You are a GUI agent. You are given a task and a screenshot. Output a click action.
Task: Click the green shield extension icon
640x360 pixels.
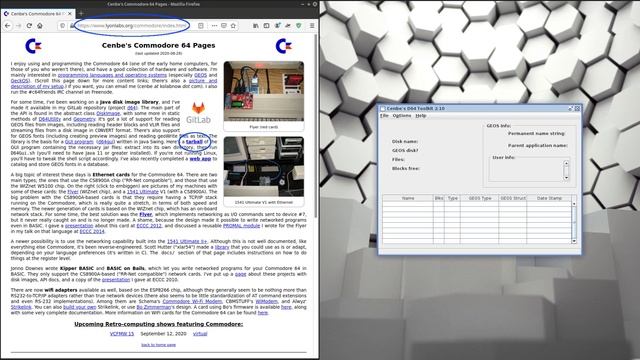(x=299, y=25)
